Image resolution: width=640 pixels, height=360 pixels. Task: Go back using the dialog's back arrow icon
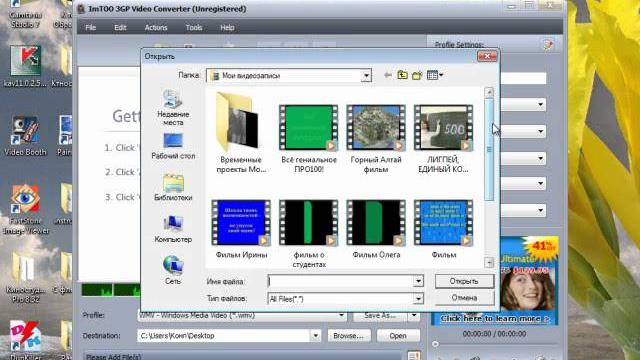tap(388, 76)
